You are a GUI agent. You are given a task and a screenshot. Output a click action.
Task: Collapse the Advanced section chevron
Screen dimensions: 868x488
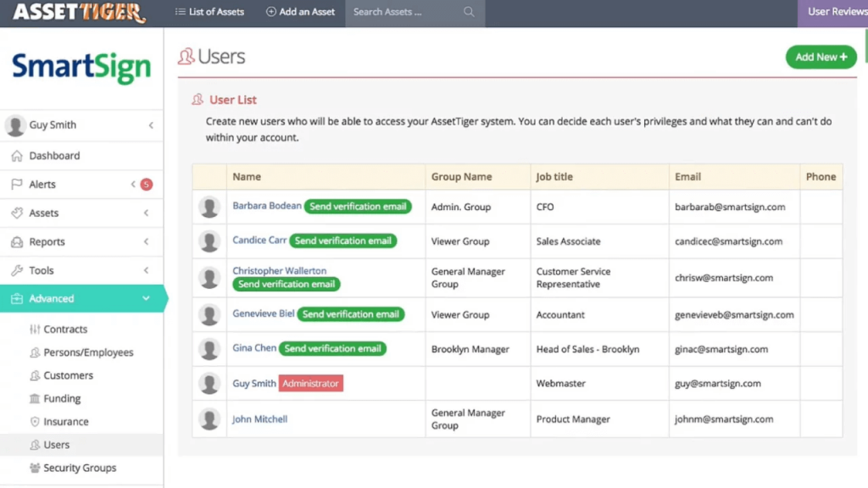[146, 298]
